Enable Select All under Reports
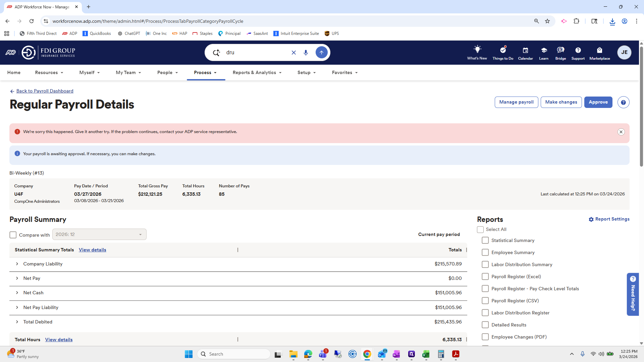This screenshot has width=644, height=362. [x=480, y=229]
